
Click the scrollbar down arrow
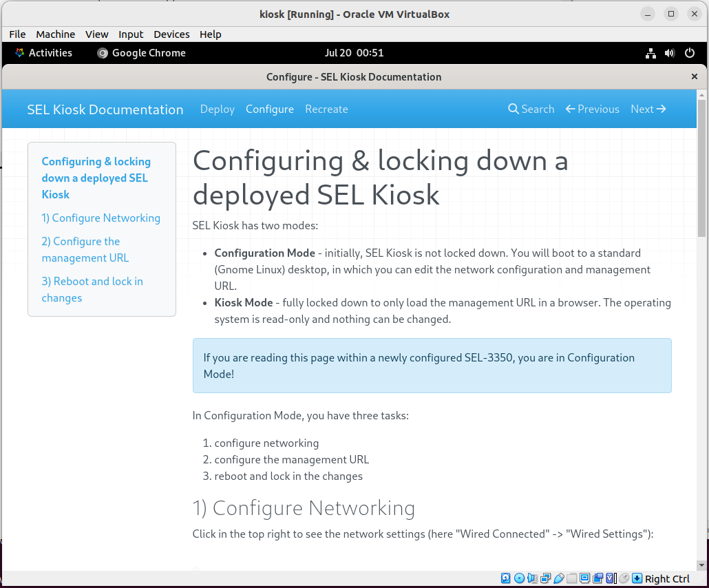(x=701, y=565)
